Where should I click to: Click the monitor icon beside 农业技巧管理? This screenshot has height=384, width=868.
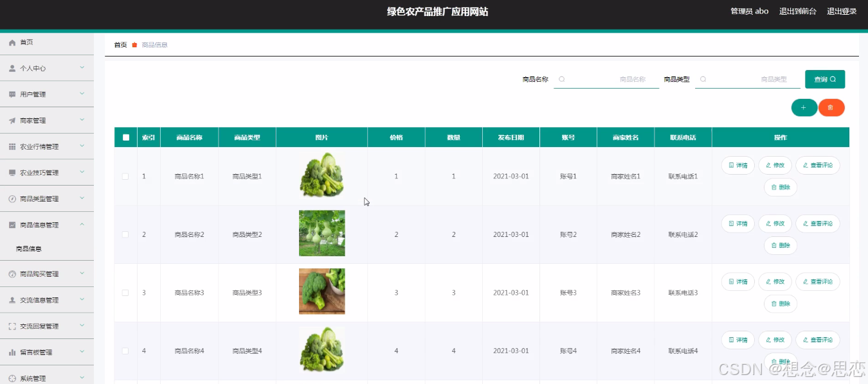[x=12, y=173]
